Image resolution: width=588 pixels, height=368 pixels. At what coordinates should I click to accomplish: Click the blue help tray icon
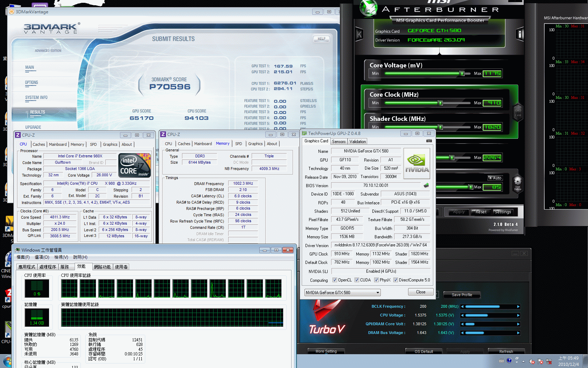(509, 360)
